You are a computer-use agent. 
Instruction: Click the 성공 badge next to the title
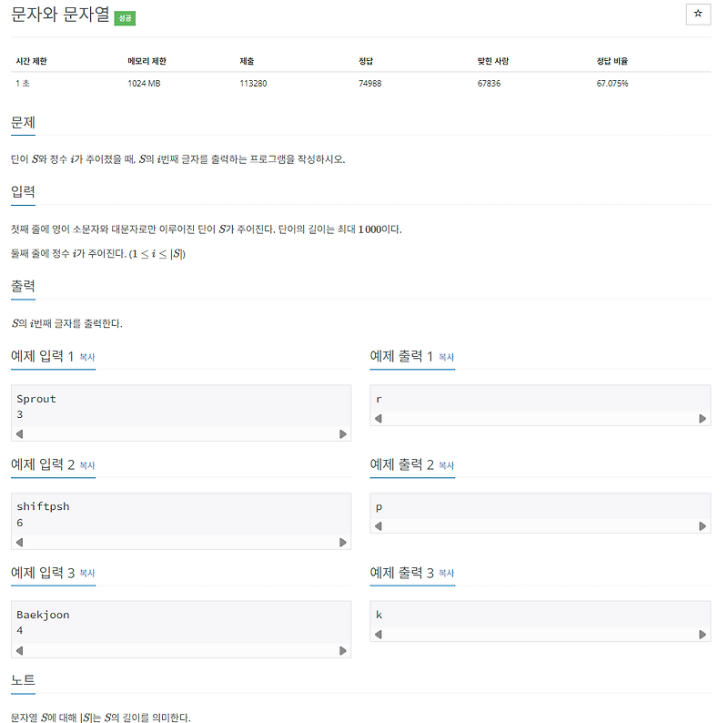[126, 15]
